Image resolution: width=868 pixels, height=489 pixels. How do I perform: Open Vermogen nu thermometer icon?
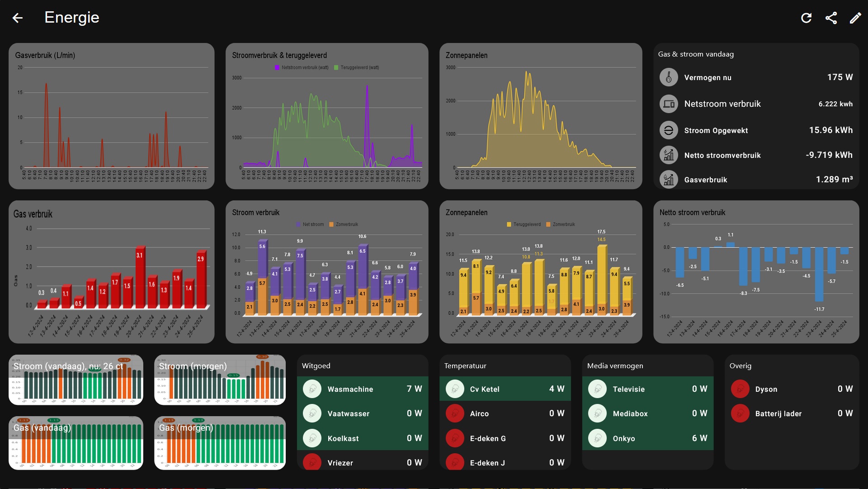(x=668, y=77)
